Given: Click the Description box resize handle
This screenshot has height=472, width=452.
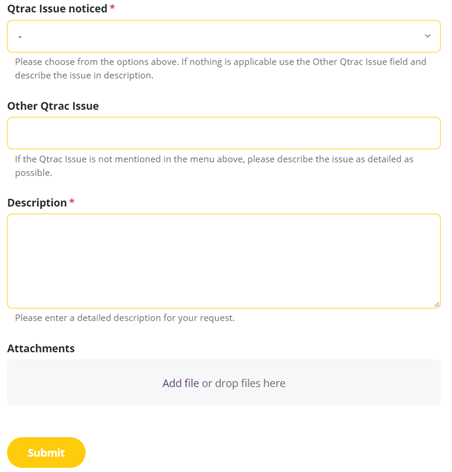Looking at the screenshot, I should 436,304.
